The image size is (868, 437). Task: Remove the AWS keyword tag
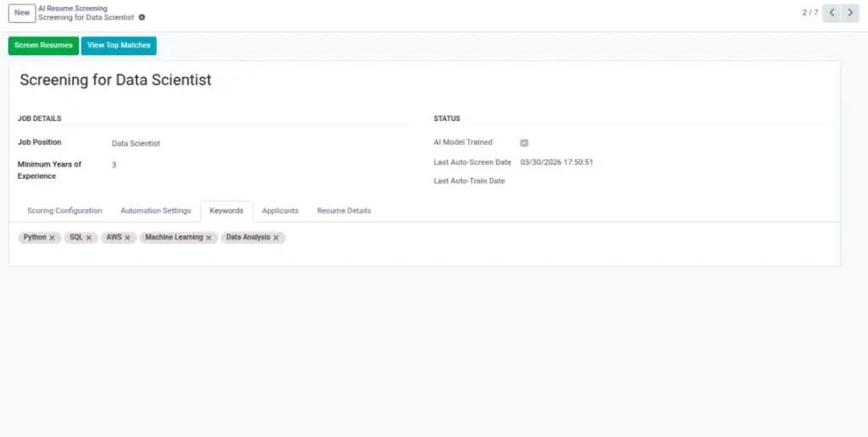point(127,238)
